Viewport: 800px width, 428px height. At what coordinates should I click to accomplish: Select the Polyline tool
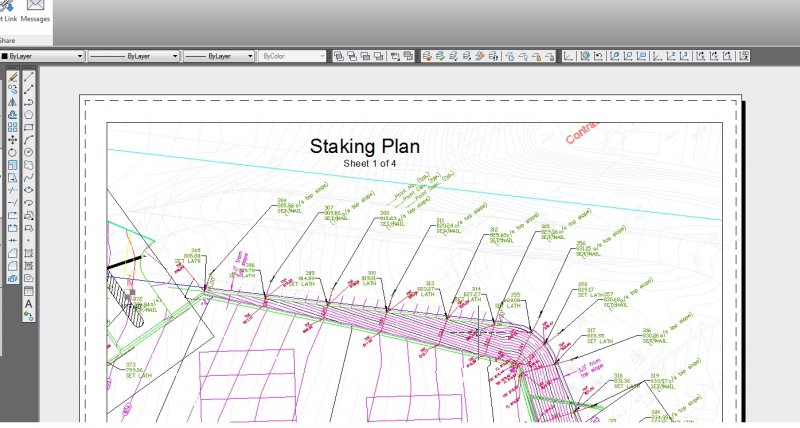29,102
